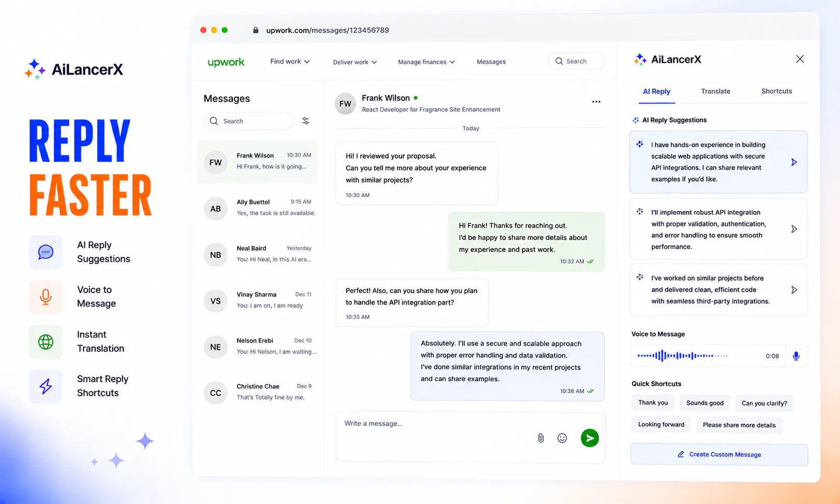Attach a file to the message

point(541,438)
